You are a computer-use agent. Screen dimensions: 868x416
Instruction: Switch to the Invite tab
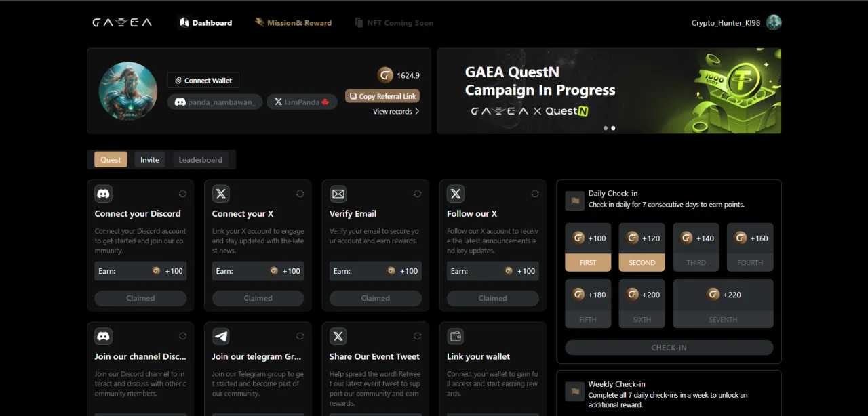click(150, 160)
